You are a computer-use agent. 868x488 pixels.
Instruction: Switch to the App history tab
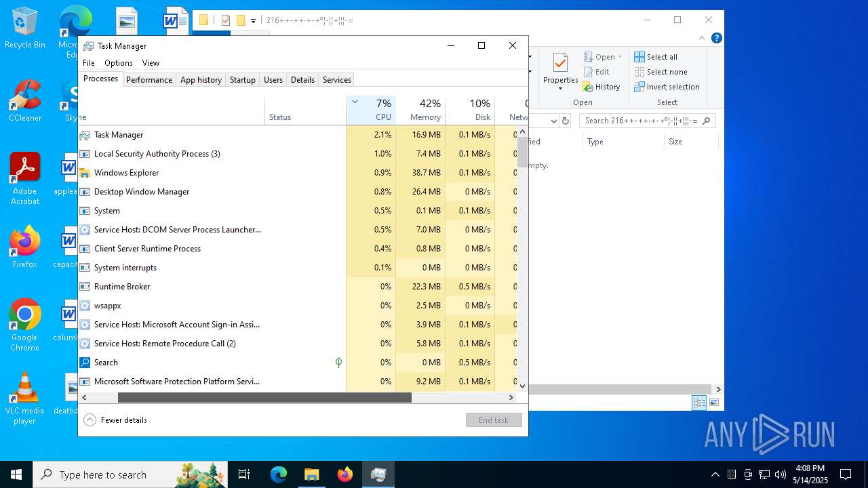pyautogui.click(x=201, y=80)
